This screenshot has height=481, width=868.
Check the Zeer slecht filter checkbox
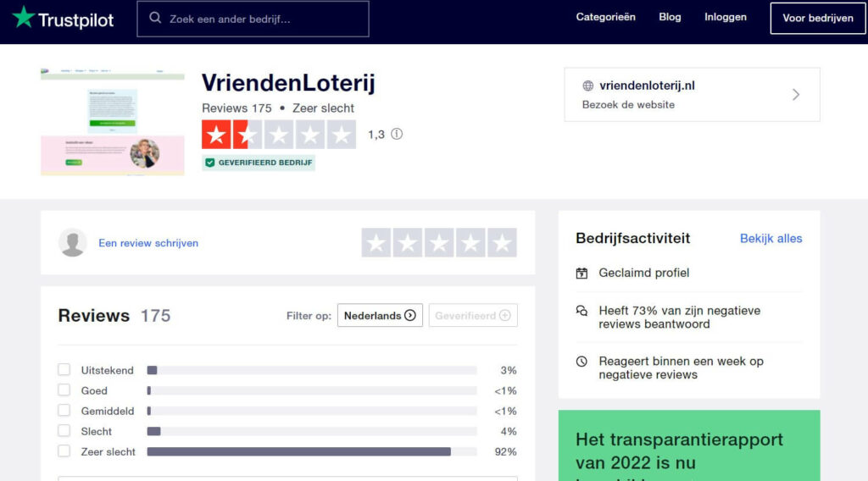coord(64,451)
